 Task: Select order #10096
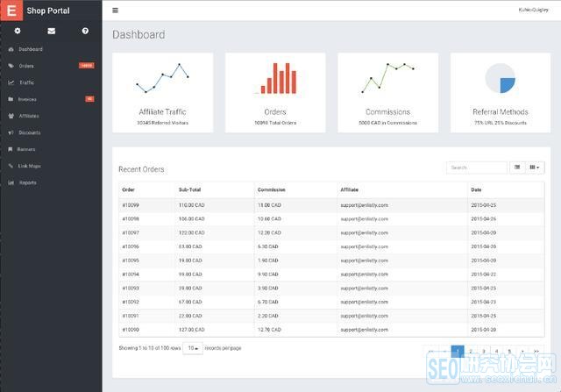pos(131,246)
